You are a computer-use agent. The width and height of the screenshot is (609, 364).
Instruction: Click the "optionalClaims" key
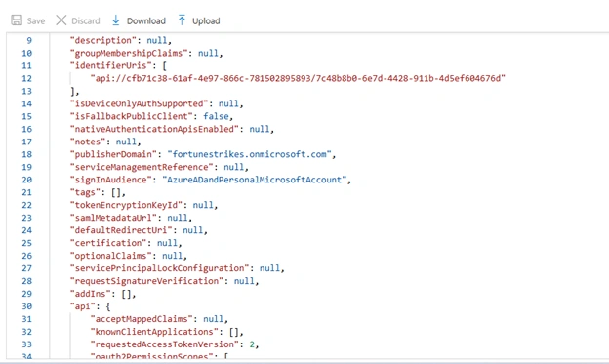110,256
